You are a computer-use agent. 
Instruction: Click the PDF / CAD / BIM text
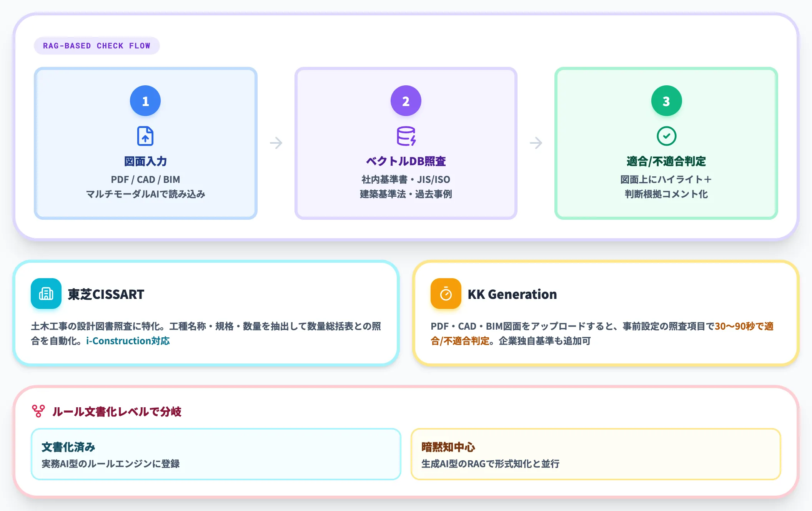coord(145,179)
